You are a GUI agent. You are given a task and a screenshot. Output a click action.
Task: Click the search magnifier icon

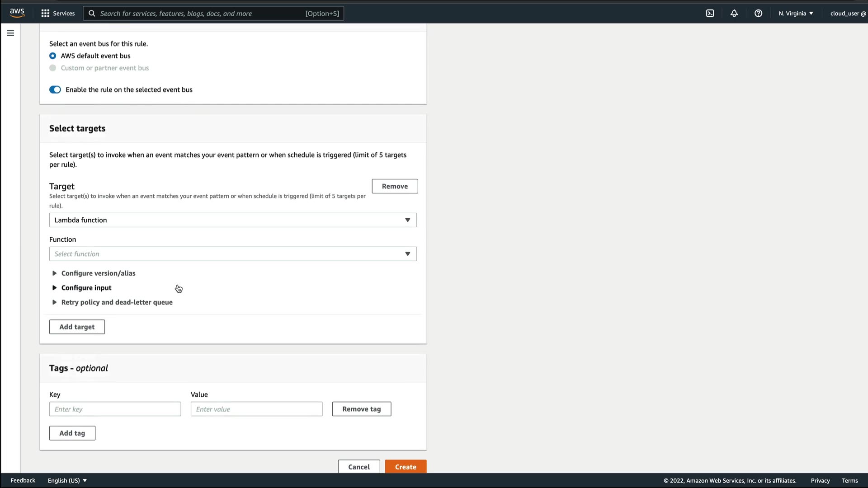pos(92,13)
